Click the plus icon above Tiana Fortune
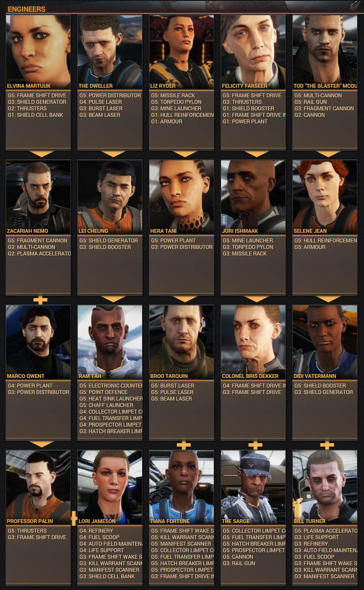The height and width of the screenshot is (590, 364). [x=183, y=445]
